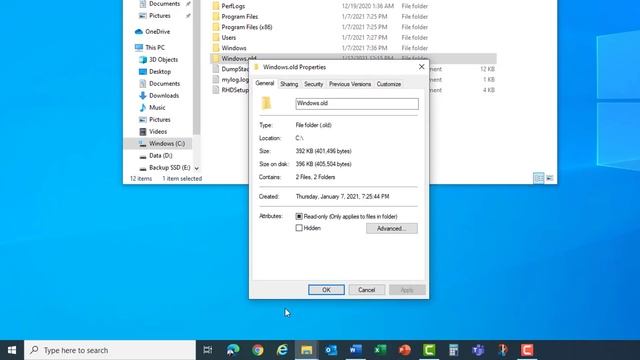Launch Microsoft Edge from taskbar
This screenshot has height=360, width=640.
click(x=233, y=350)
